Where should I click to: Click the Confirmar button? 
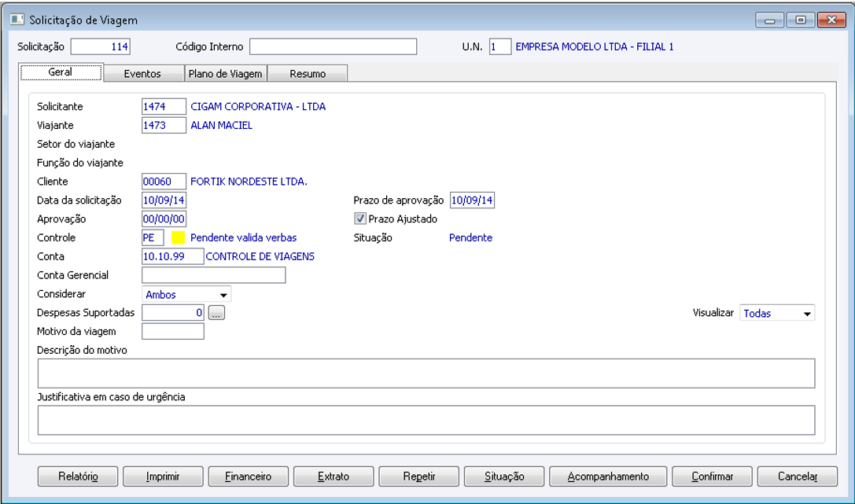[712, 476]
